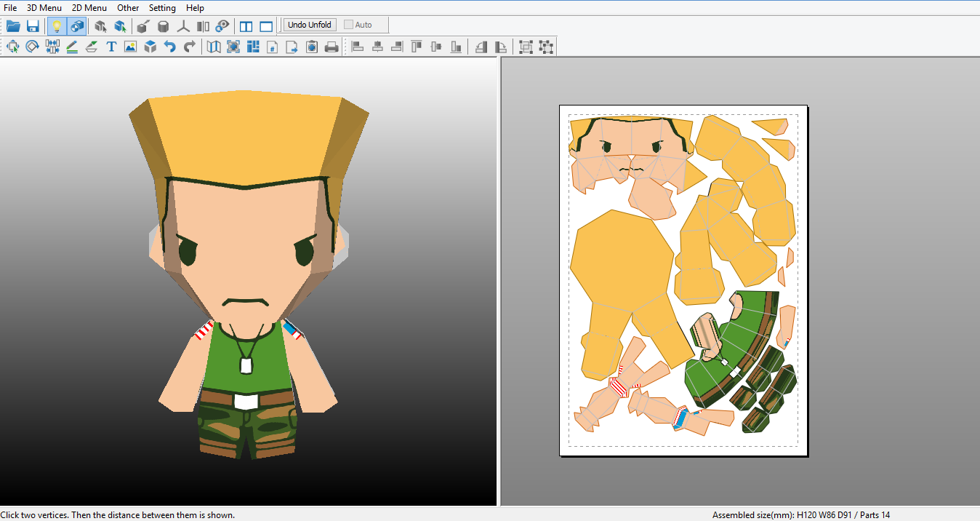This screenshot has width=980, height=521.
Task: Switch to the single-pane window layout icon
Action: 266,26
